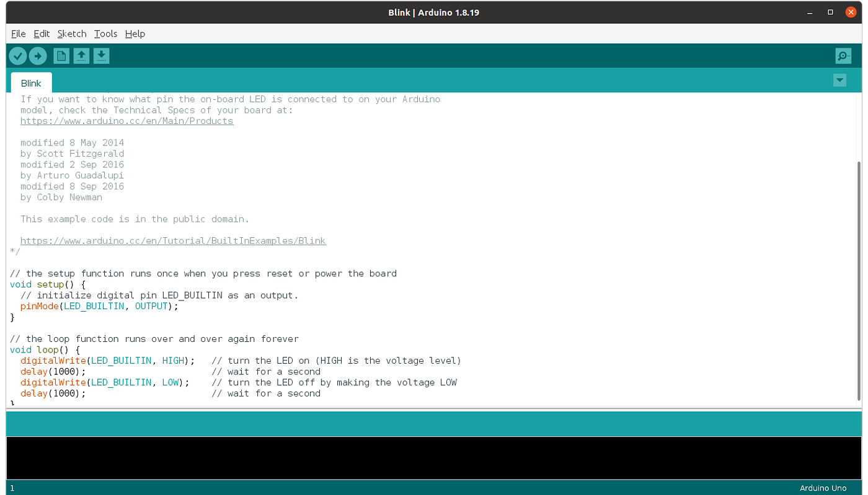Upload the sketch with the arrow button

(x=38, y=56)
